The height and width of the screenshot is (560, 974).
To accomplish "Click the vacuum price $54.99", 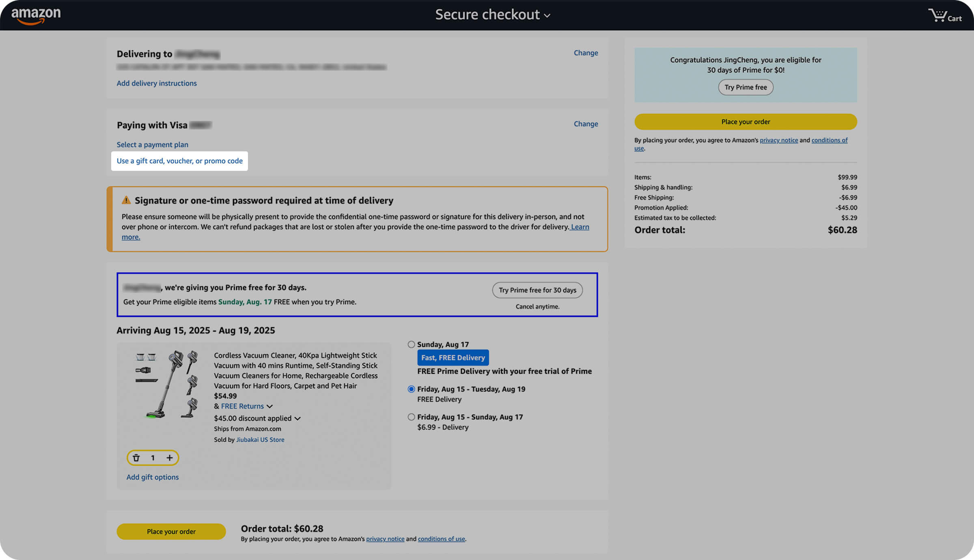I will point(225,396).
